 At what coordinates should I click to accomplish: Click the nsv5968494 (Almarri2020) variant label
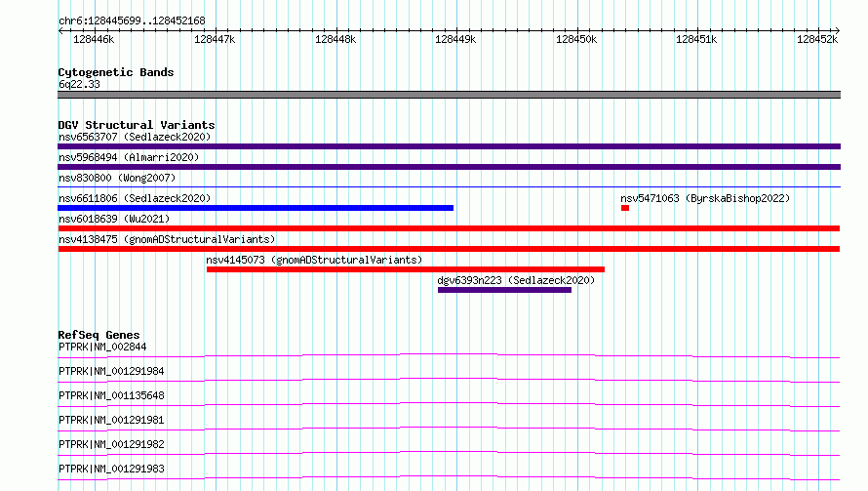[129, 157]
